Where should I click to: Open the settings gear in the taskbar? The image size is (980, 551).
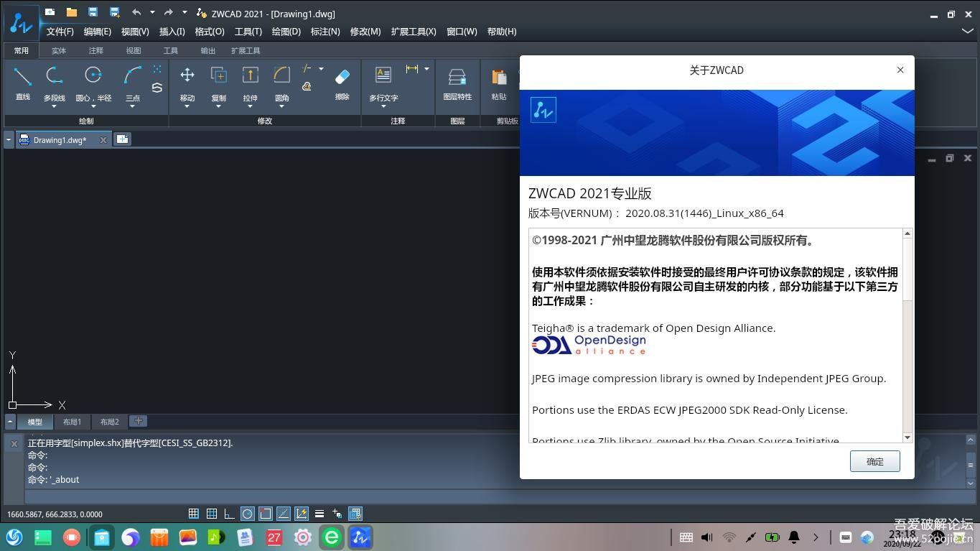click(x=303, y=537)
